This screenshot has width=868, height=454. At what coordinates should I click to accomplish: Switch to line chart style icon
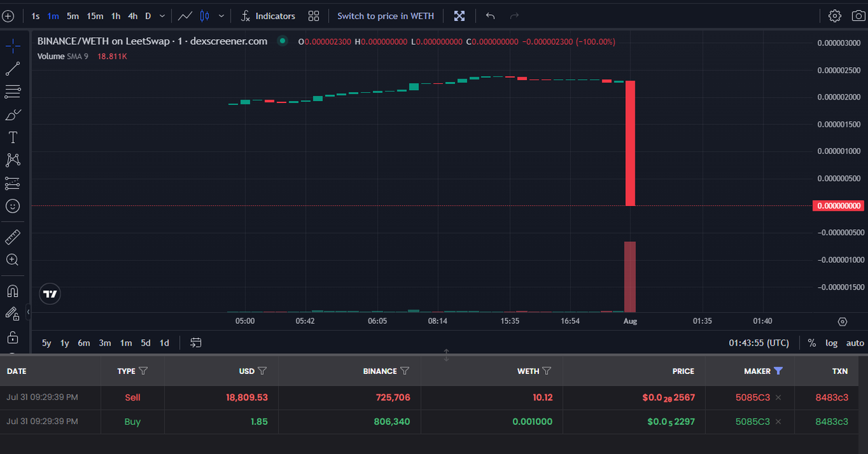click(x=185, y=16)
